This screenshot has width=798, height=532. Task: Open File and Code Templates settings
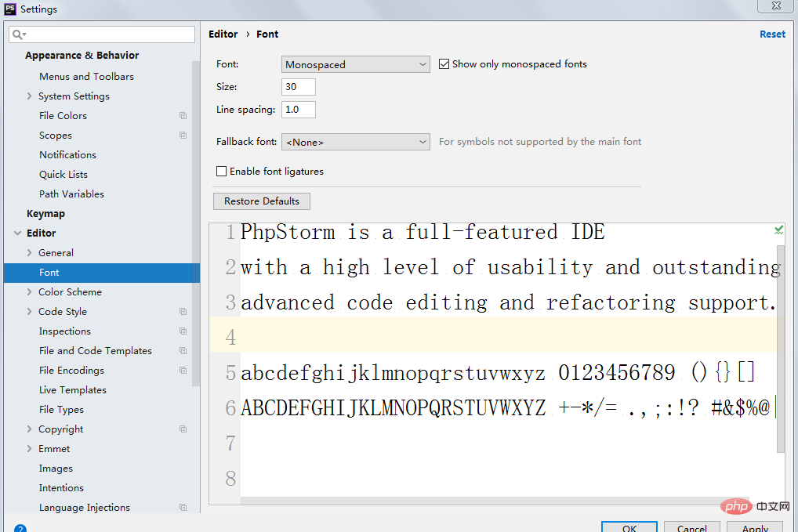point(95,350)
